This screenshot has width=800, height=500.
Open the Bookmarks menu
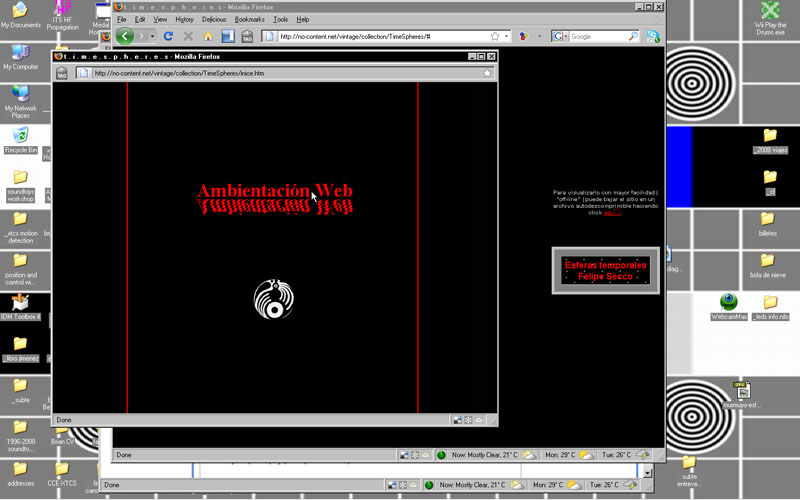click(x=249, y=19)
